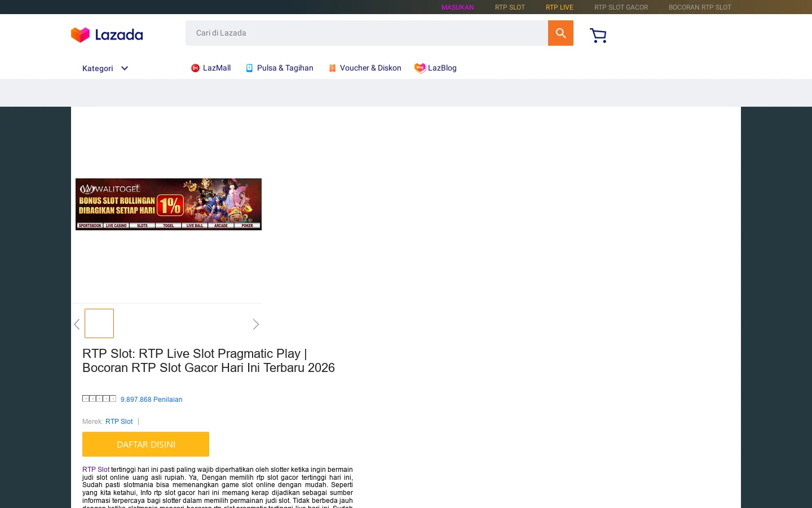Open Pulsa & Tagihan link
The width and height of the screenshot is (812, 508).
[x=285, y=68]
